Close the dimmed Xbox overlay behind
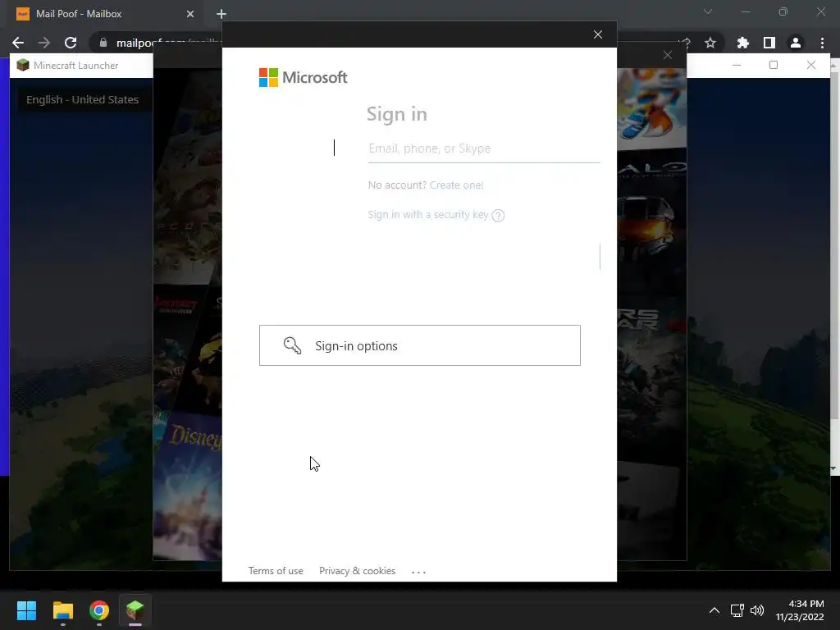The image size is (840, 630). click(x=668, y=55)
